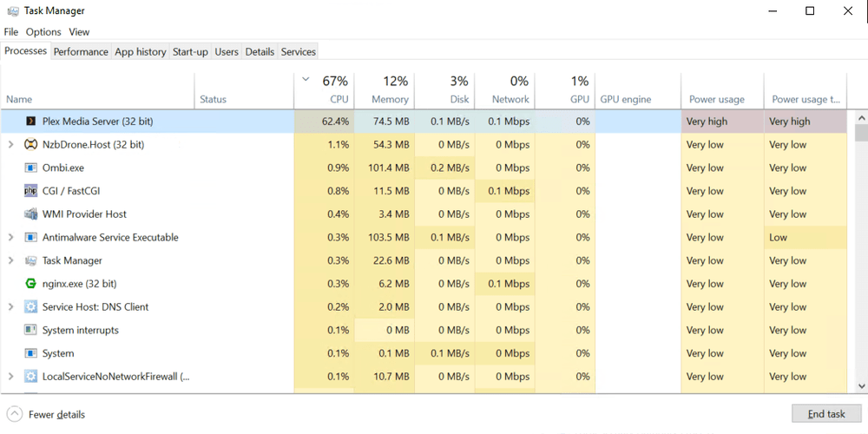Click the 0.1 Mbps network value for nginx.exe

click(x=509, y=284)
